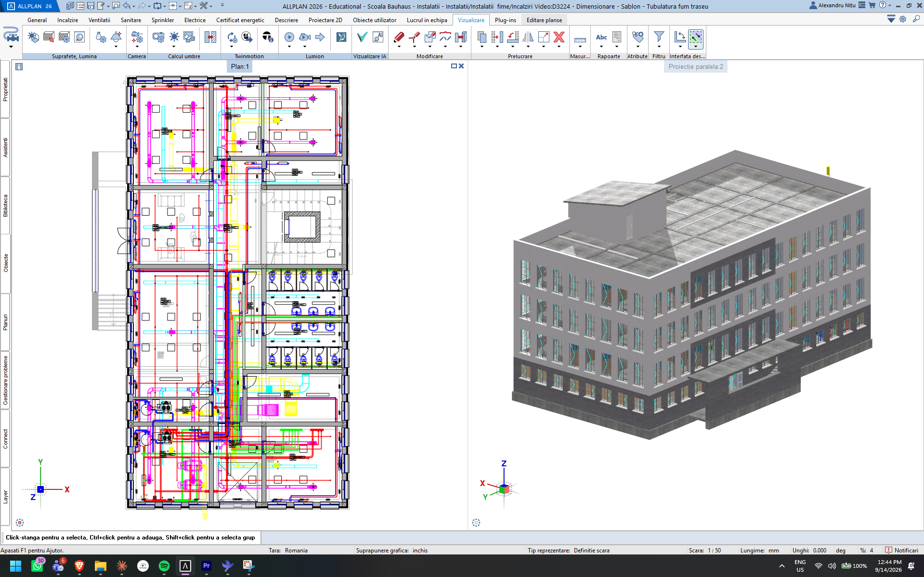Screen dimensions: 924x577
Task: Open the Biblioteca side panel tab
Action: [x=5, y=205]
